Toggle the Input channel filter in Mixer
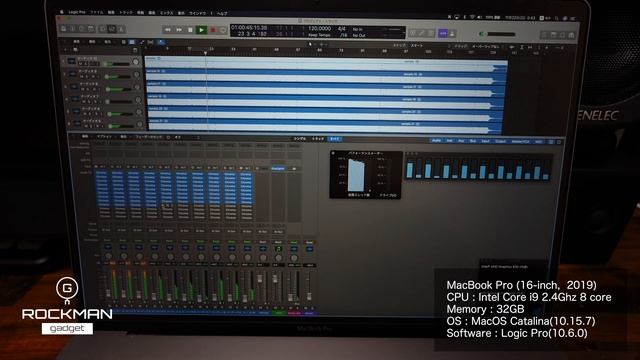 485,141
